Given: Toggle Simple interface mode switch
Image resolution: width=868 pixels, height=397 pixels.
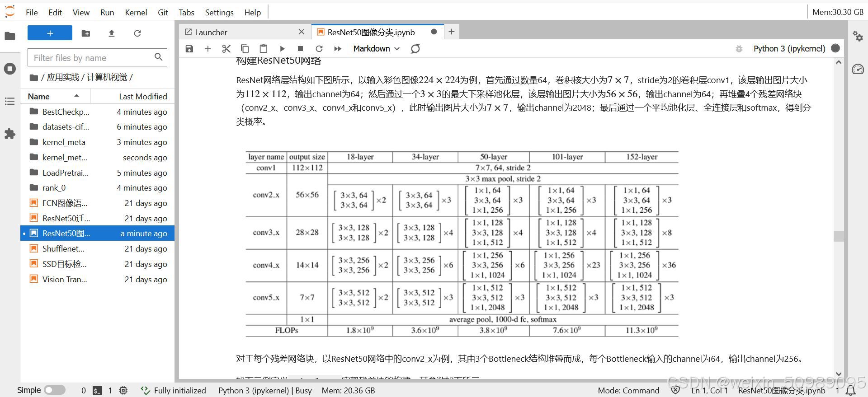Looking at the screenshot, I should 55,390.
